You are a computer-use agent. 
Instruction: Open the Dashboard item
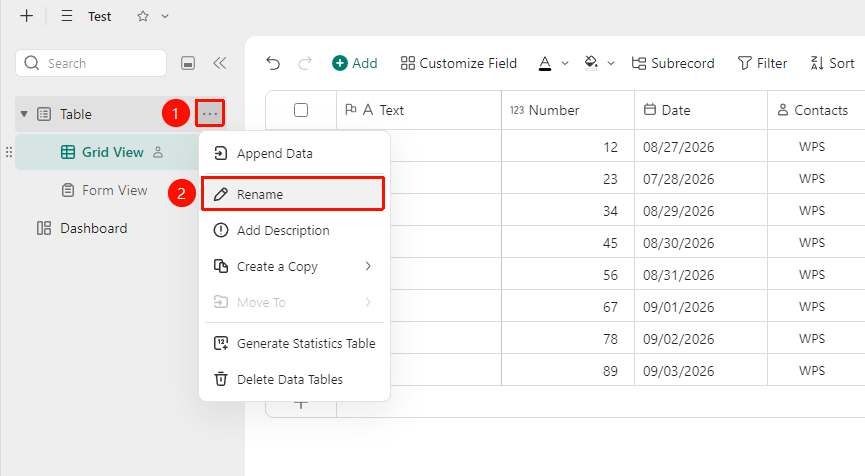click(x=93, y=228)
